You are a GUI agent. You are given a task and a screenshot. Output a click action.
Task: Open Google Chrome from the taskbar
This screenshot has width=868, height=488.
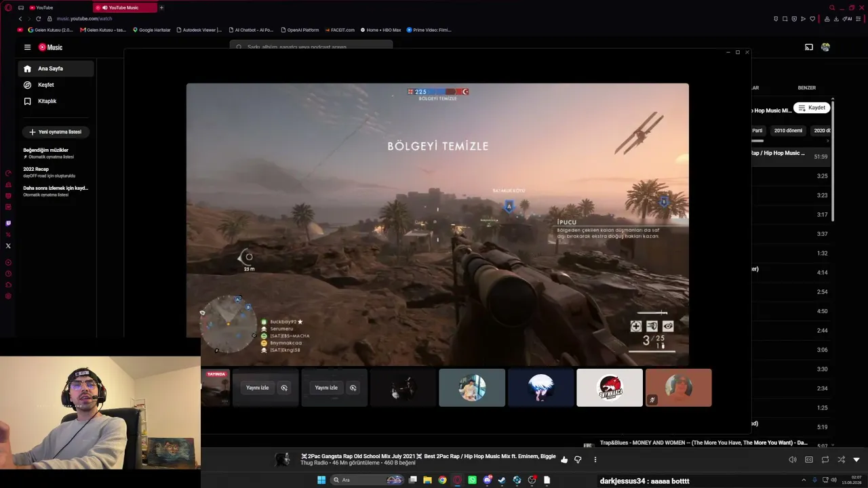[x=442, y=480]
